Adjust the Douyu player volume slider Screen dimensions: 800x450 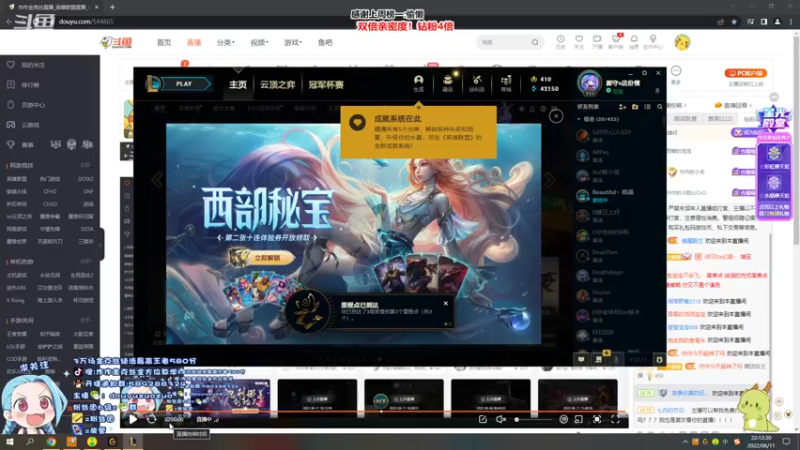[533, 419]
